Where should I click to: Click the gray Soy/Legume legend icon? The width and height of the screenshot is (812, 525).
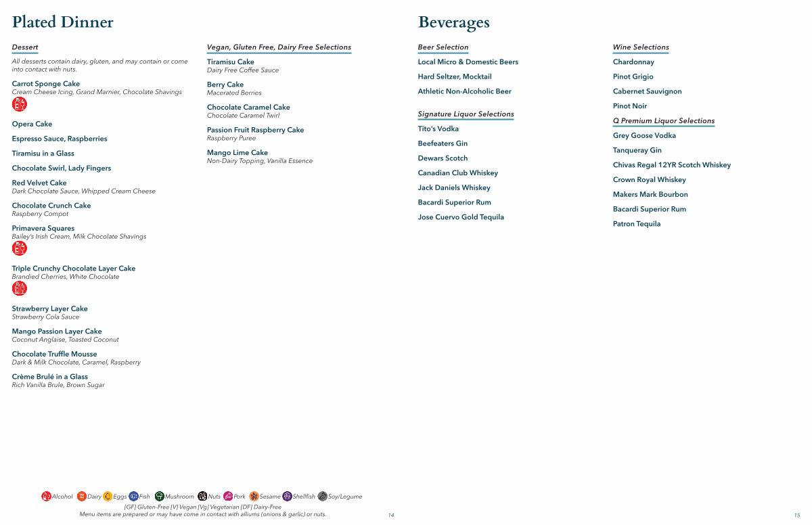pos(323,497)
